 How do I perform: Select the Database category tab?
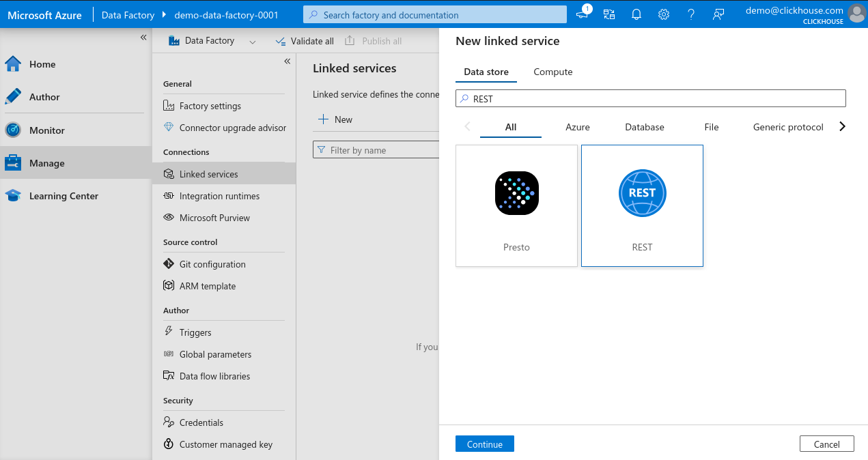[x=644, y=127]
